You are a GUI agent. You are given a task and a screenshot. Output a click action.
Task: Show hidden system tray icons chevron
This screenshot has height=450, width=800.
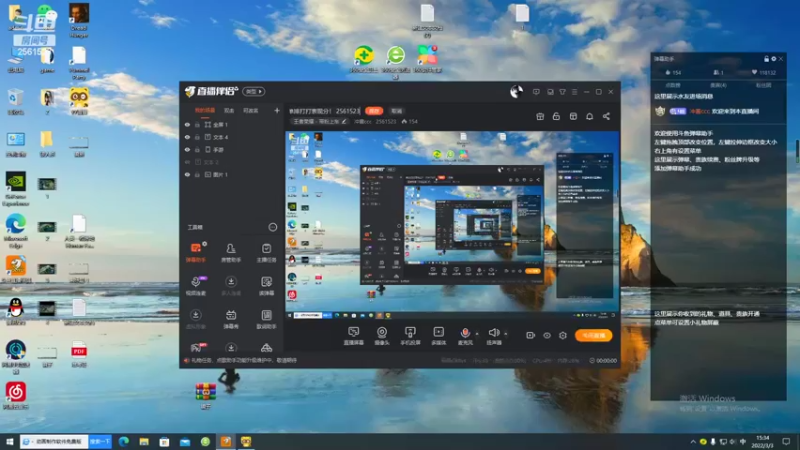(x=692, y=442)
